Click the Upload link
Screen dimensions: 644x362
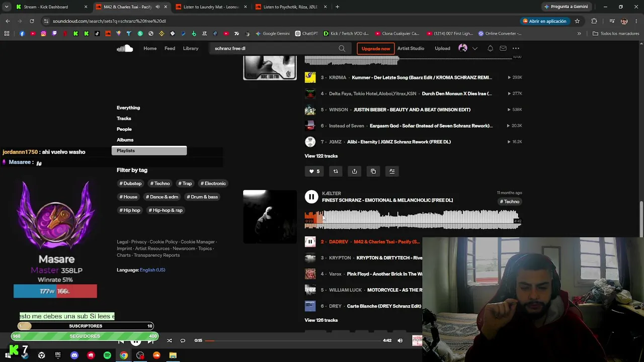pos(442,48)
